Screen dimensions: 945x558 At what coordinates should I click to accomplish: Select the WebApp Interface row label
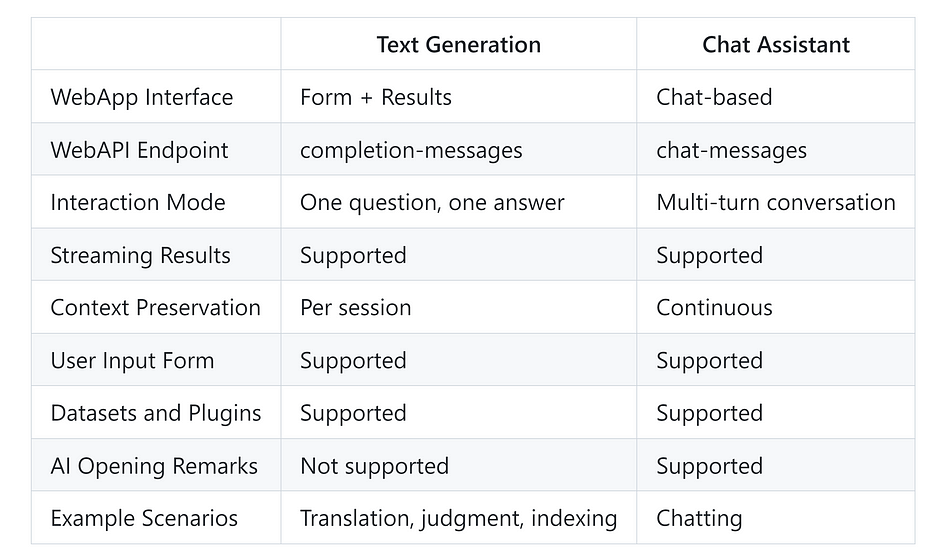(x=142, y=97)
